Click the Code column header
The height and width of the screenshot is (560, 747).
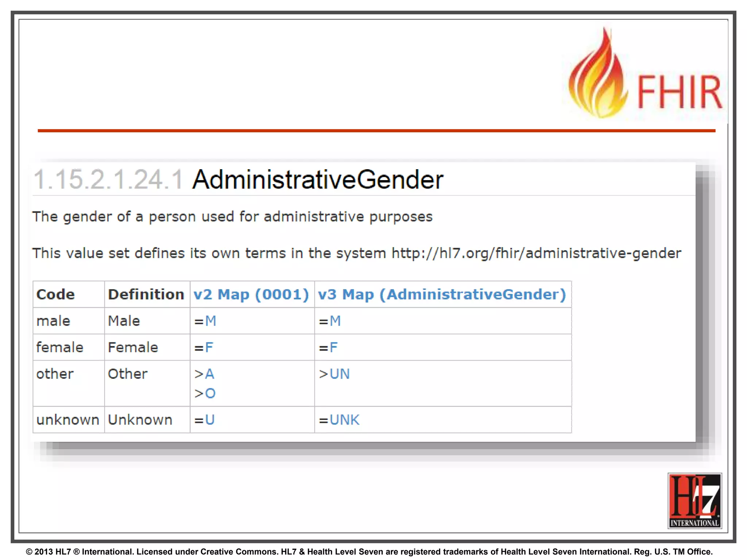click(x=55, y=294)
